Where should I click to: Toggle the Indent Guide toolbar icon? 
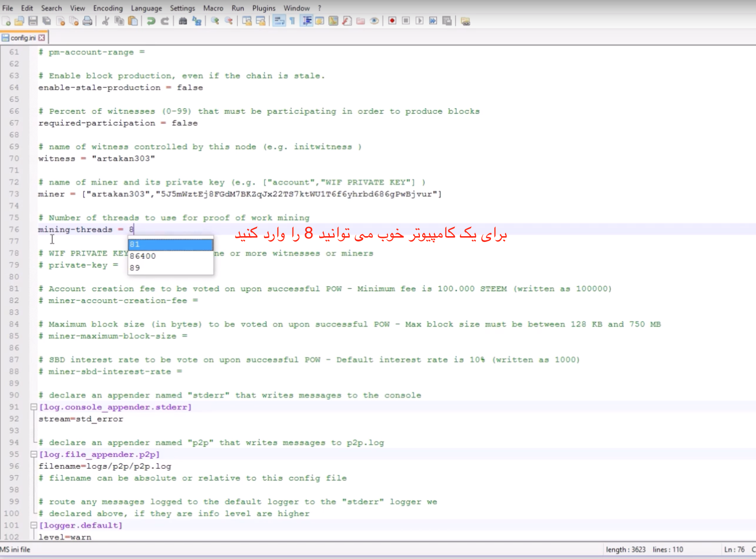coord(306,21)
